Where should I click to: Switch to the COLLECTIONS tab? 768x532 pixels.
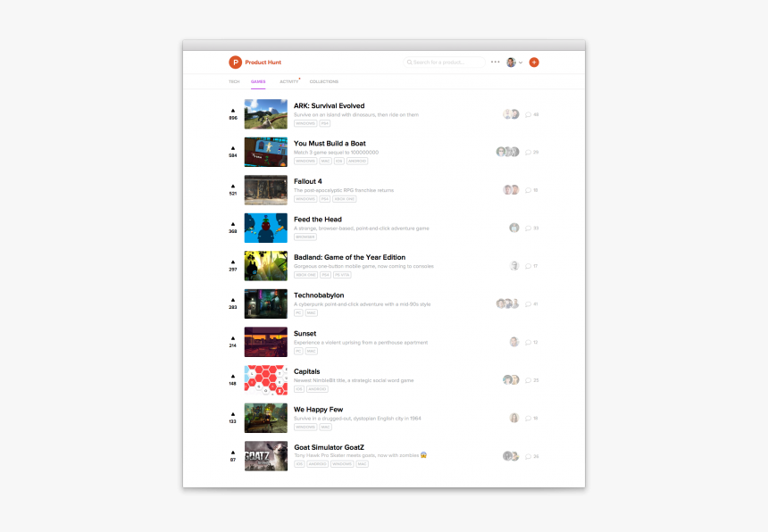[324, 81]
